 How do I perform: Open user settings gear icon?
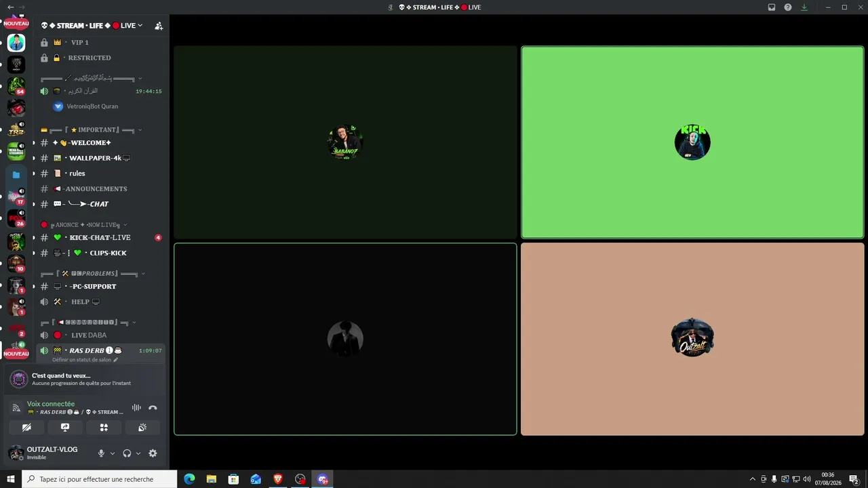pyautogui.click(x=153, y=453)
